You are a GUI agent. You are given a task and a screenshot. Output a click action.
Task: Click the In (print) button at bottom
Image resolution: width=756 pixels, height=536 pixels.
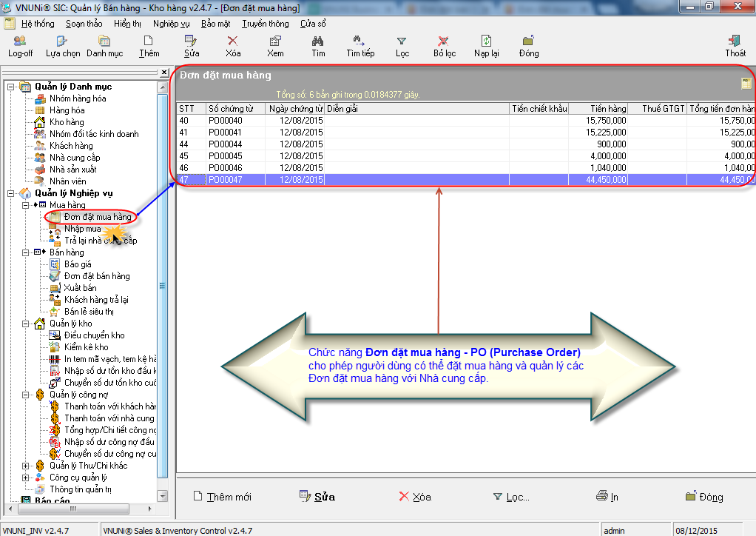click(x=607, y=497)
